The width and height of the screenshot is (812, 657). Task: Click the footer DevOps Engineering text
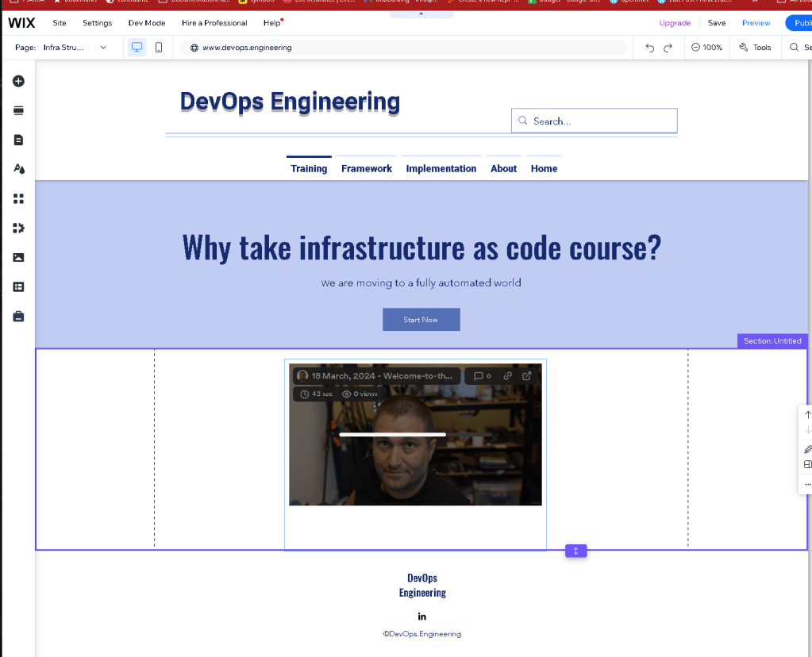[x=422, y=585]
